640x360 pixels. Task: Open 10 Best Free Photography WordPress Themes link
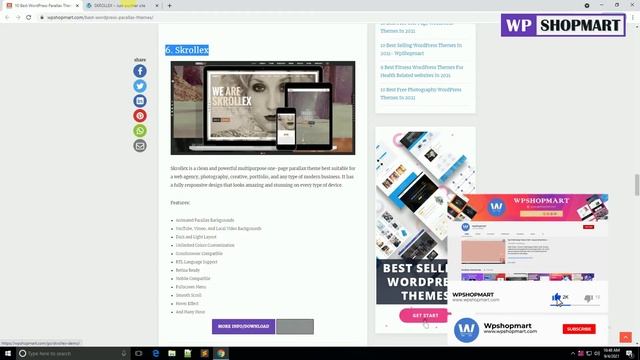(420, 93)
